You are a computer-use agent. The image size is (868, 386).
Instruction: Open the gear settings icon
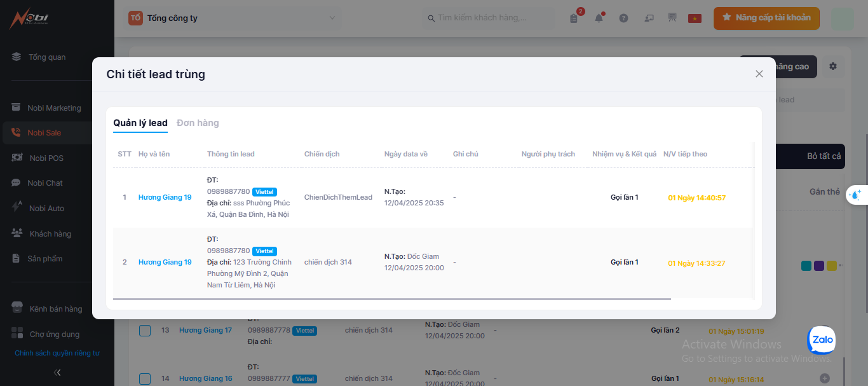(833, 67)
